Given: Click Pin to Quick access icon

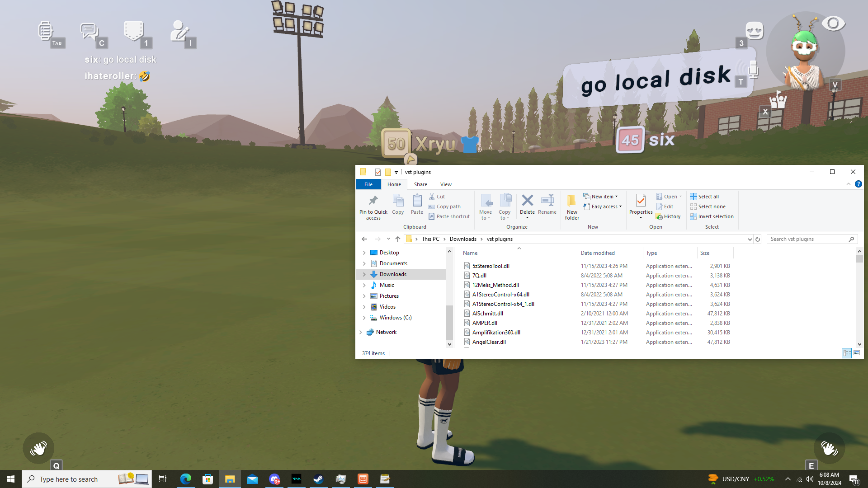Looking at the screenshot, I should click(x=373, y=201).
